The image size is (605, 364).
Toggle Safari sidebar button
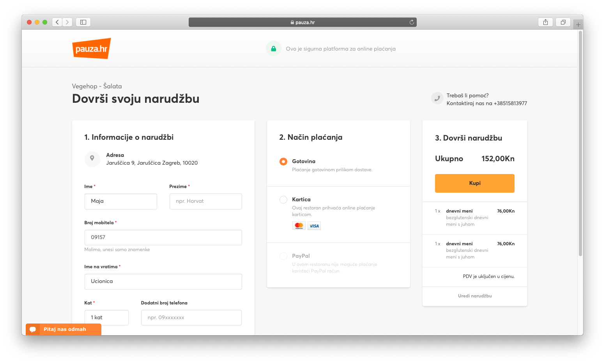[x=83, y=22]
